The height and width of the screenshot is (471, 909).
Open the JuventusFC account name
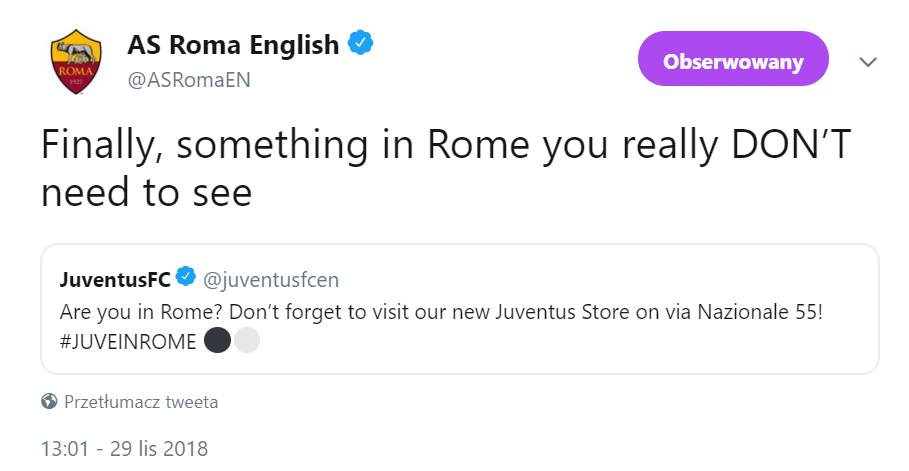(115, 280)
